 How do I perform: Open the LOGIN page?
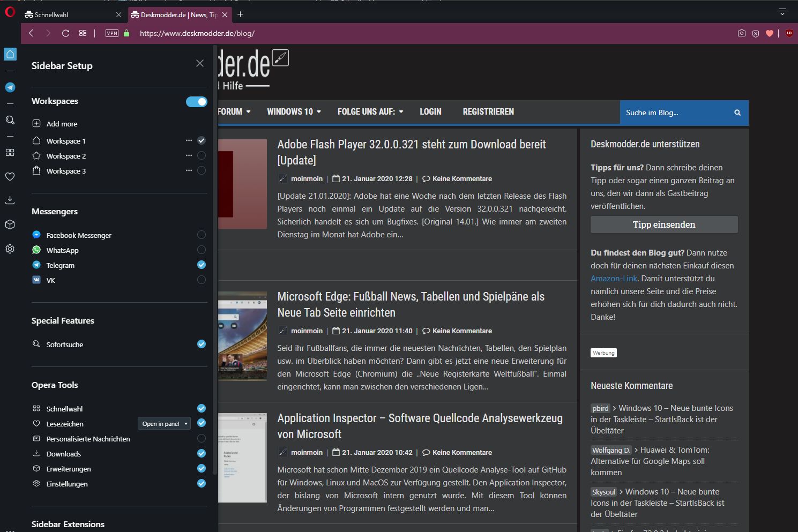(x=430, y=111)
